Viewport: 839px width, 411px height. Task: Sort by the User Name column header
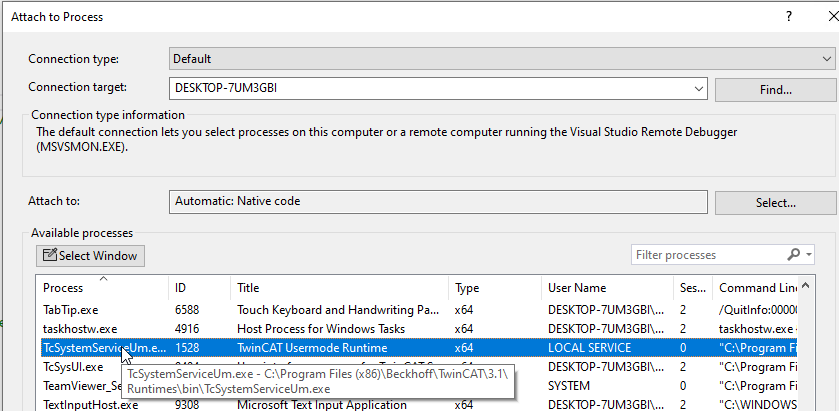click(x=606, y=288)
